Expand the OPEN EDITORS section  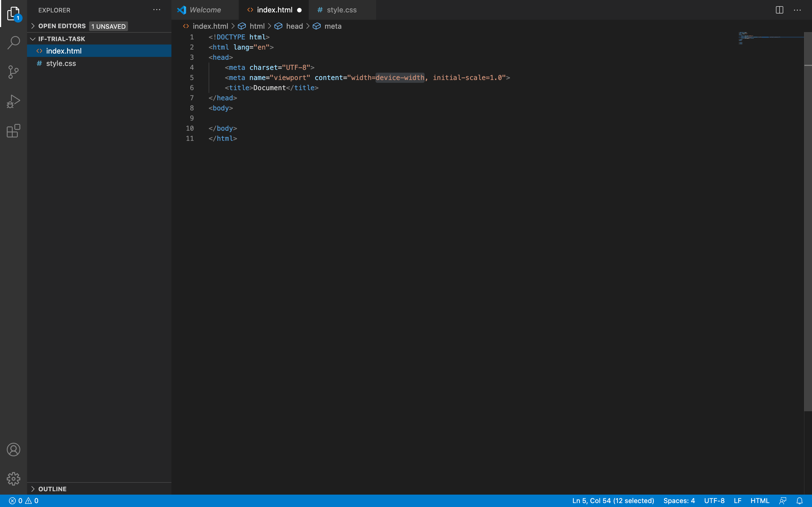[x=33, y=26]
